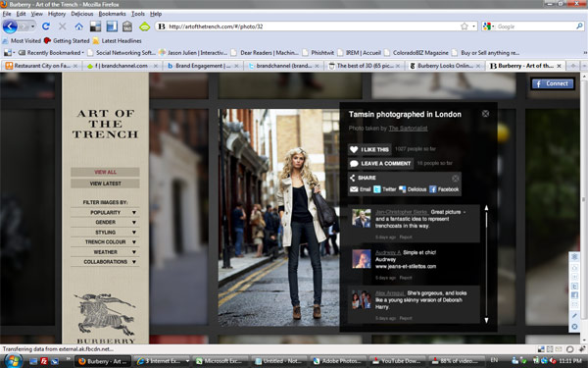The height and width of the screenshot is (368, 588).
Task: Bookmark page with the star icon
Action: point(465,26)
